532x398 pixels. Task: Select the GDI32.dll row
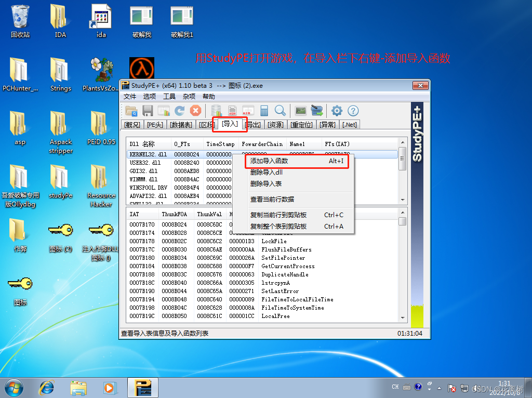point(262,171)
